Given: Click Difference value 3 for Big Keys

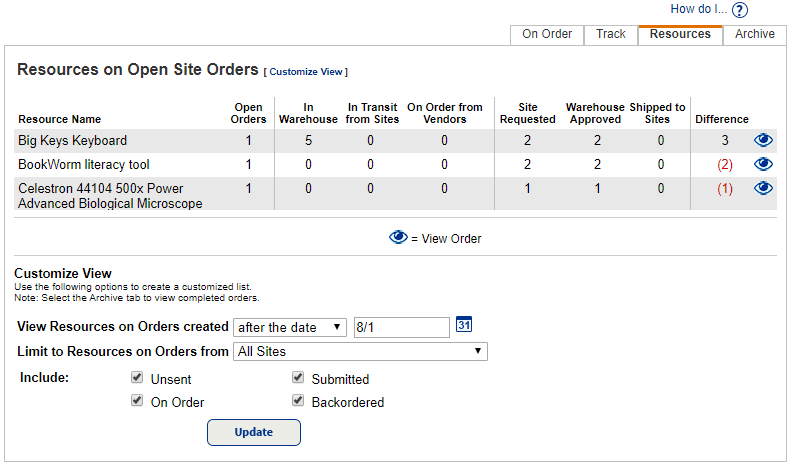Looking at the screenshot, I should [725, 140].
